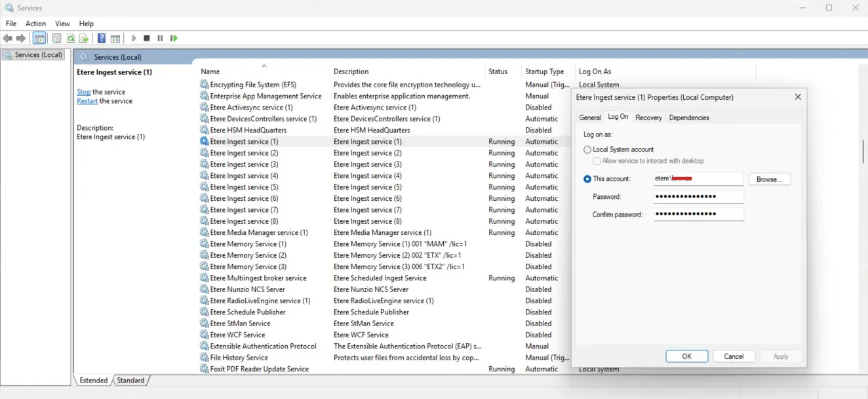This screenshot has width=868, height=399.
Task: Click the Restart Service toolbar icon
Action: pyautogui.click(x=174, y=39)
